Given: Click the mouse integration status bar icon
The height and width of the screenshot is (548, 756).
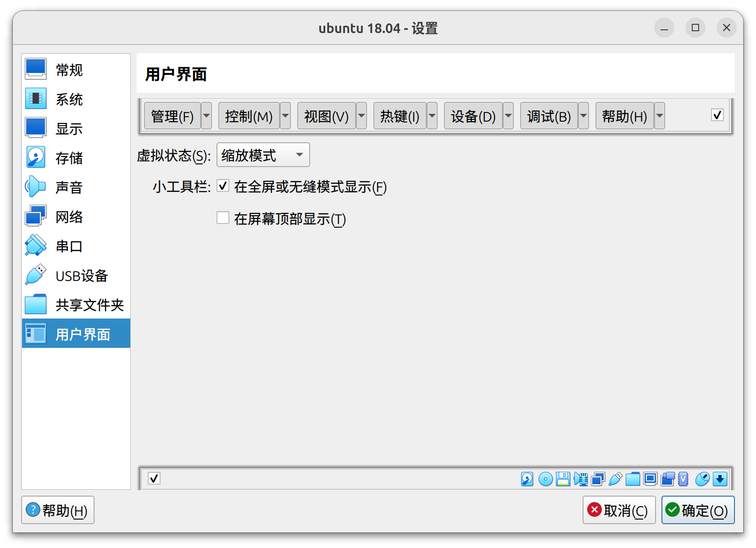Looking at the screenshot, I should tap(702, 479).
